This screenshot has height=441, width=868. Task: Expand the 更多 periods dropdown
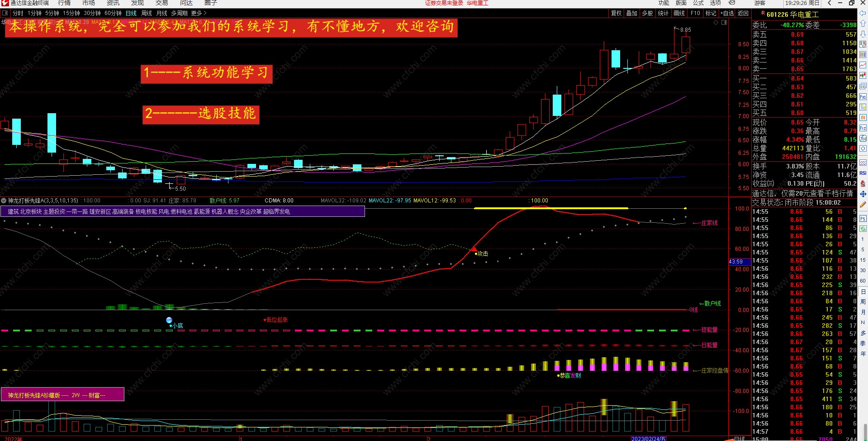(199, 13)
